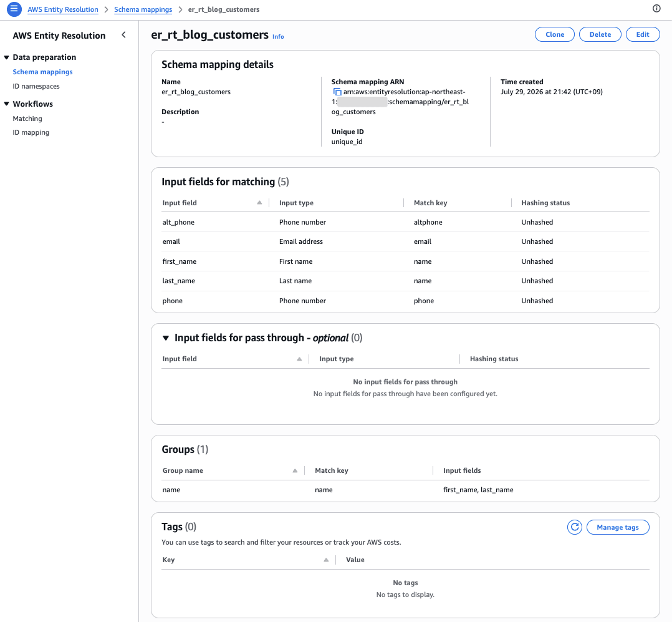Open ID namespaces page
The height and width of the screenshot is (622, 672).
[36, 86]
